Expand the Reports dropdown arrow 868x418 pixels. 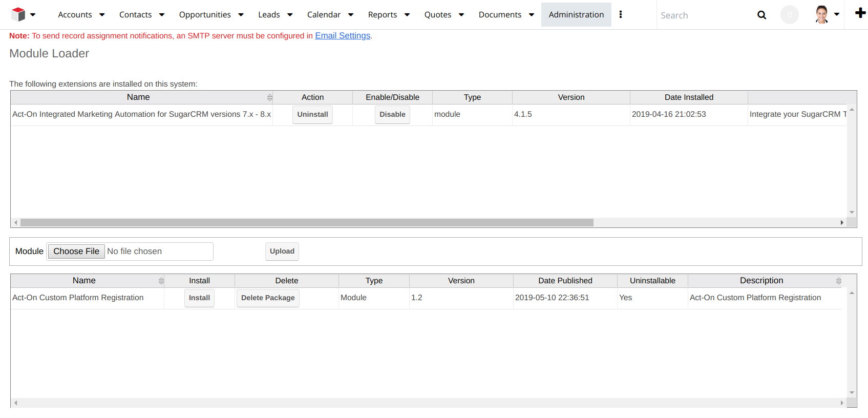point(407,15)
